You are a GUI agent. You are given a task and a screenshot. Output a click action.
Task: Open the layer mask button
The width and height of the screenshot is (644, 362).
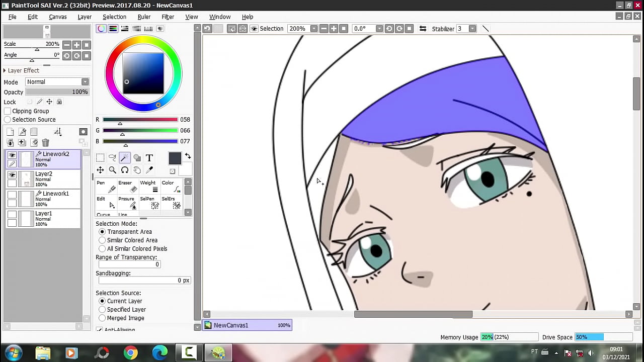click(x=83, y=132)
